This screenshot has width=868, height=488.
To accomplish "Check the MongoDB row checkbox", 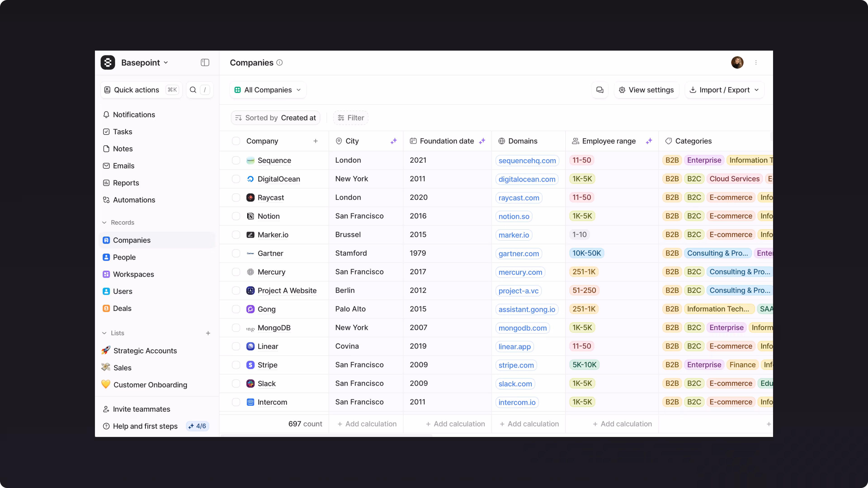I will (x=236, y=328).
